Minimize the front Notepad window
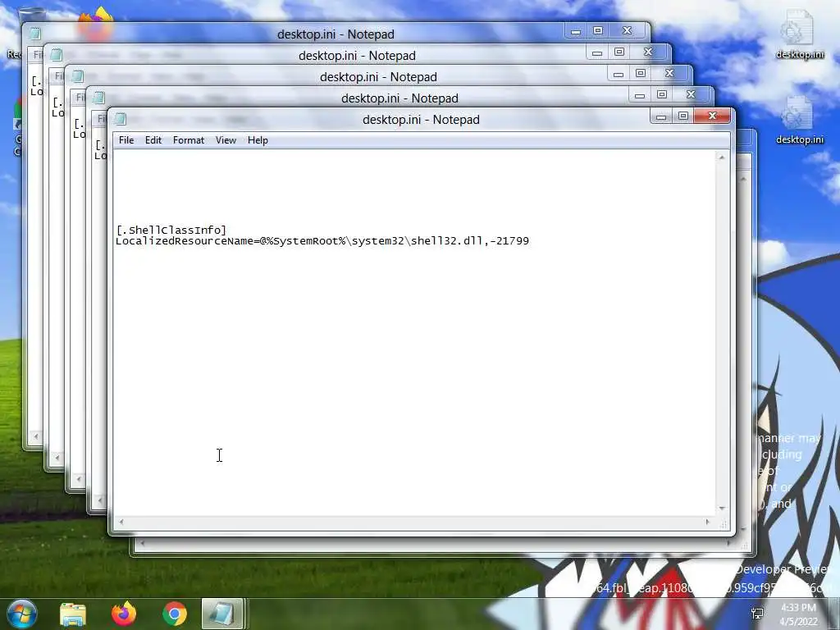 [661, 116]
